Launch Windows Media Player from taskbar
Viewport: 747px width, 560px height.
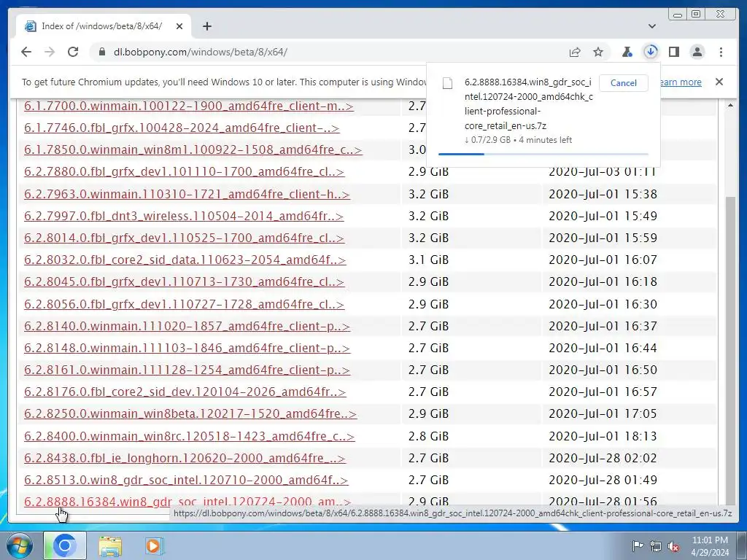click(154, 546)
